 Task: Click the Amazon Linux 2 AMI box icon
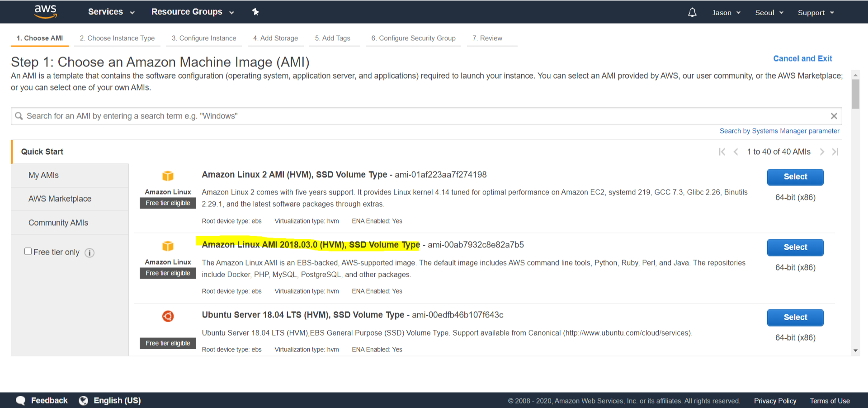tap(168, 176)
